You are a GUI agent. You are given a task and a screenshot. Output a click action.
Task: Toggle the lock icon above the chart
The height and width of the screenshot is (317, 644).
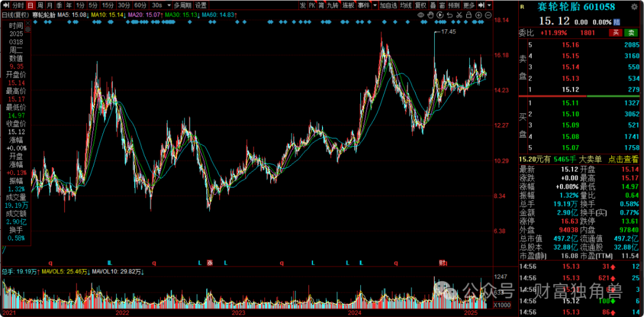469,15
